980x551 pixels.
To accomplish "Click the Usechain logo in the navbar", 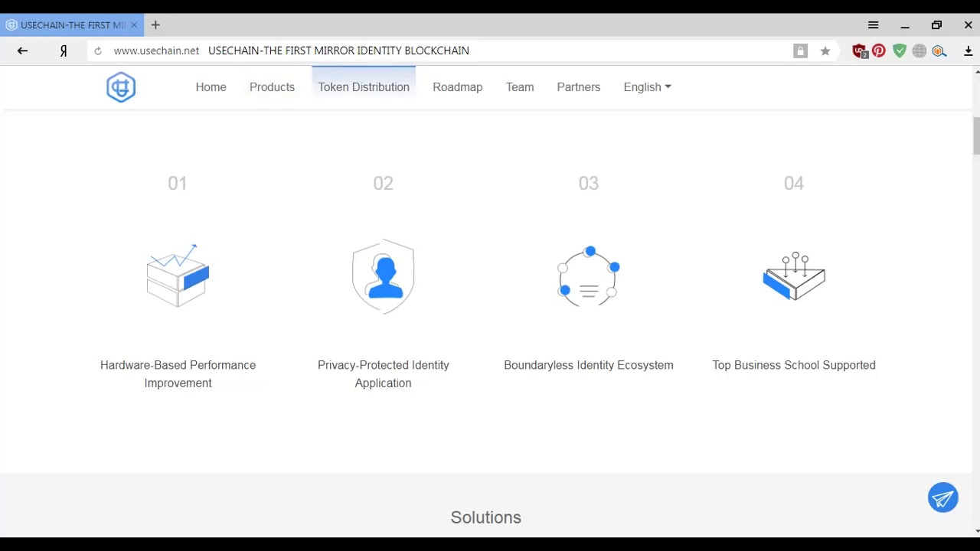I will coord(121,87).
